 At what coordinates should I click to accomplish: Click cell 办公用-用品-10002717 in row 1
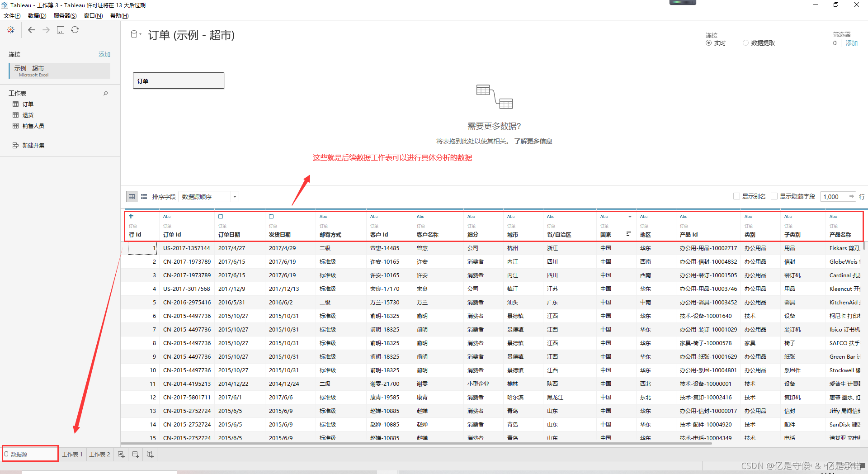click(708, 248)
